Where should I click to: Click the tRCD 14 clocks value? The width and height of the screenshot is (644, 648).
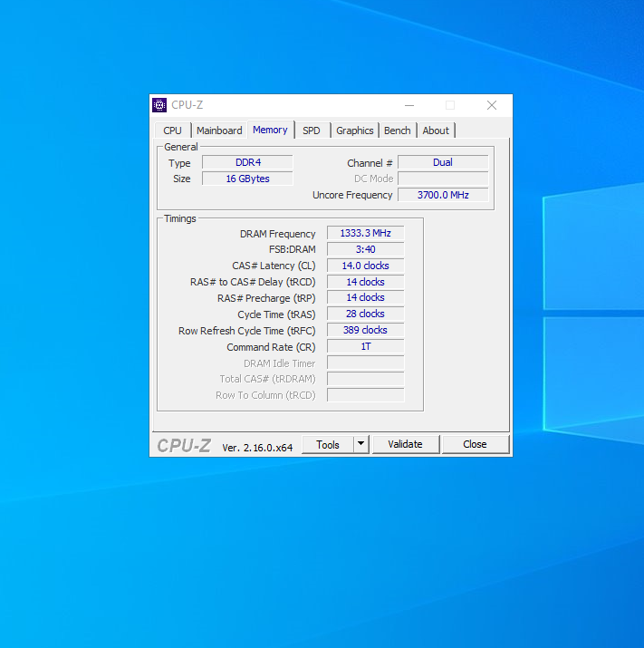[366, 282]
